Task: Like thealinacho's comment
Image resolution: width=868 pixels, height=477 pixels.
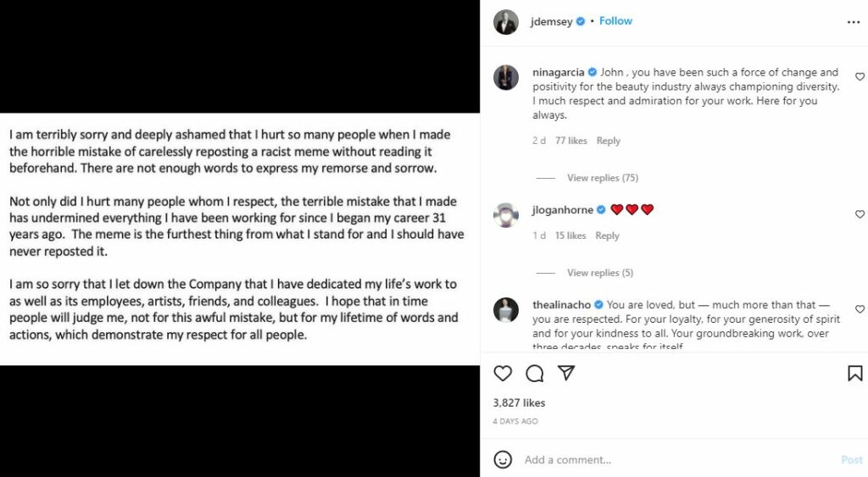Action: pos(860,308)
